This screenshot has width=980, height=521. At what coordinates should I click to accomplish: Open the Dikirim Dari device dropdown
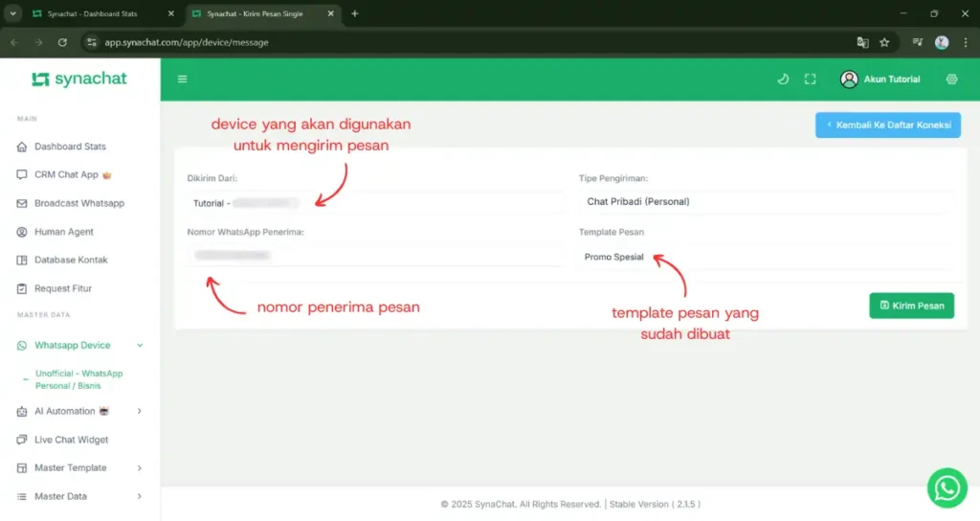[x=374, y=203]
